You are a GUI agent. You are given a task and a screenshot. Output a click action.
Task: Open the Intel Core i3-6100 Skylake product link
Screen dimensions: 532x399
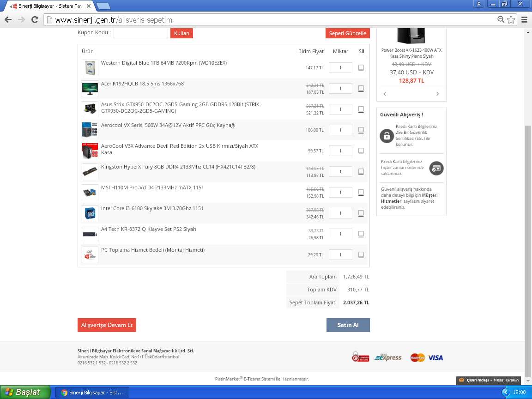pyautogui.click(x=152, y=208)
